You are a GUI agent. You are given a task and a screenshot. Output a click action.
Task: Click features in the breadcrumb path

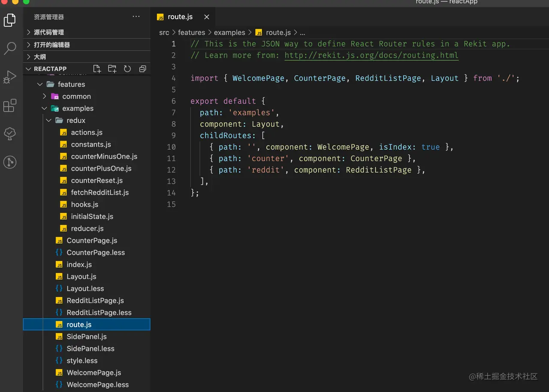tap(191, 33)
